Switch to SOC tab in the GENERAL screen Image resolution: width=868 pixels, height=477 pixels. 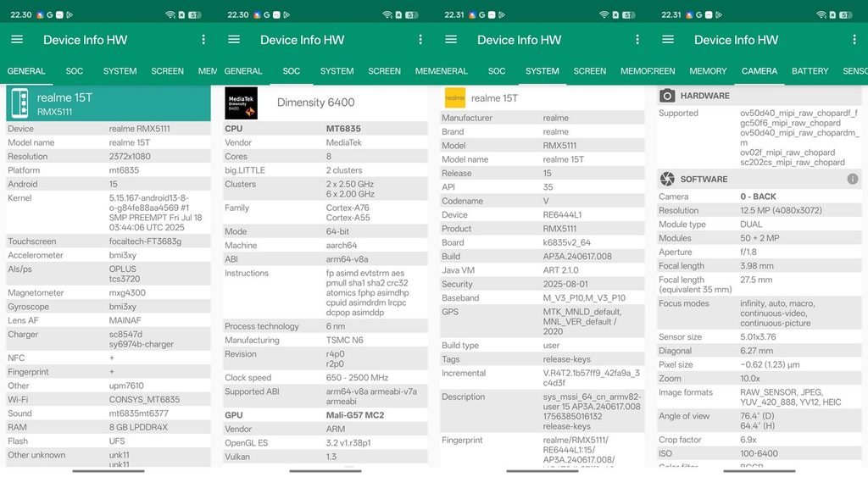75,71
